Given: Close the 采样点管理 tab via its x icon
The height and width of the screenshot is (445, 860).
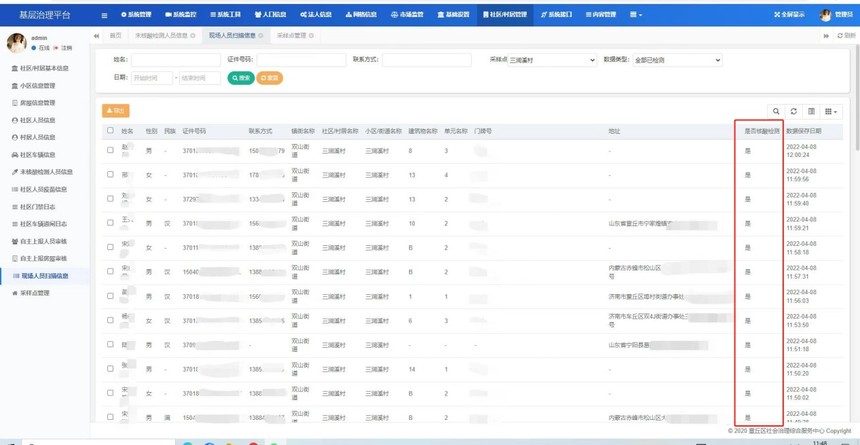Looking at the screenshot, I should point(311,36).
